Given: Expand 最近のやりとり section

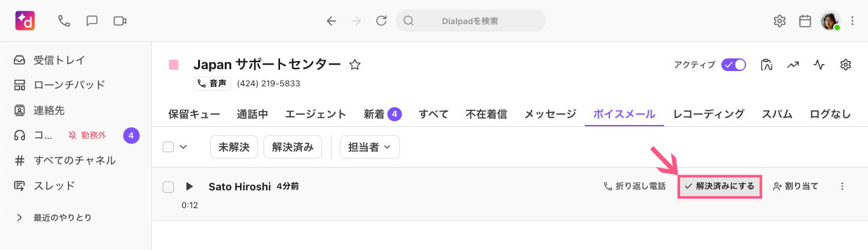Looking at the screenshot, I should [53, 218].
